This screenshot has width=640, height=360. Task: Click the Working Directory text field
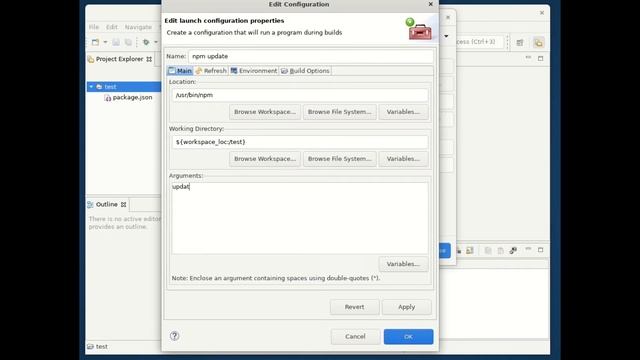(300, 142)
